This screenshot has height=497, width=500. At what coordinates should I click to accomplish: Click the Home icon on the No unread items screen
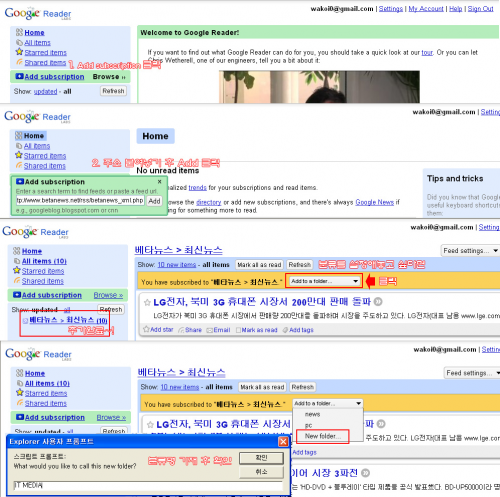coord(19,136)
